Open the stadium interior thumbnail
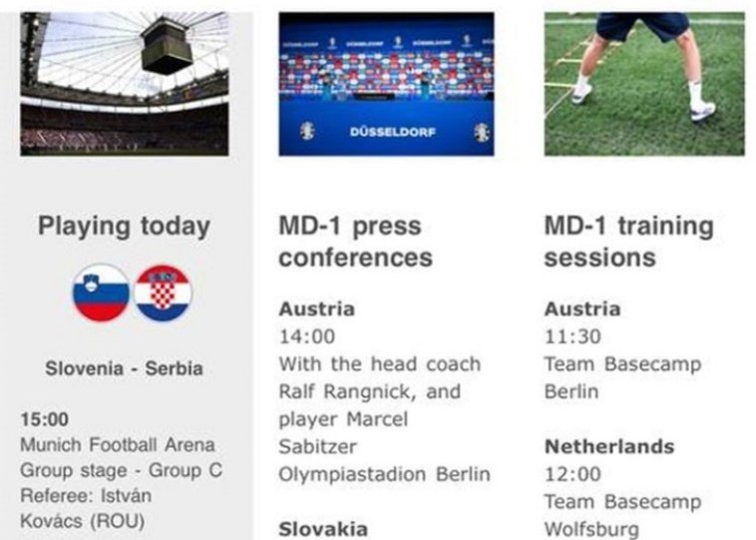 click(125, 84)
